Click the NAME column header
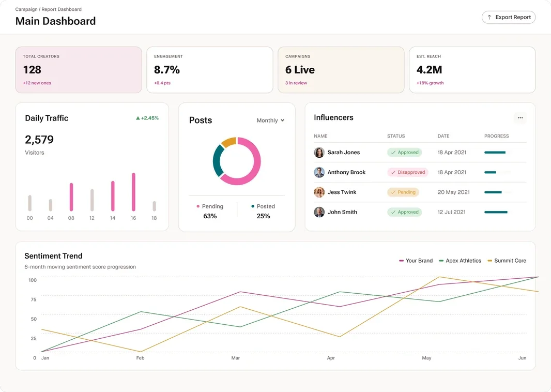 (320, 136)
